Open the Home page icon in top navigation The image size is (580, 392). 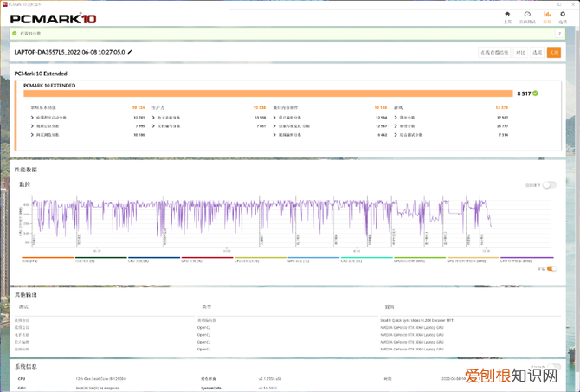[x=507, y=16]
